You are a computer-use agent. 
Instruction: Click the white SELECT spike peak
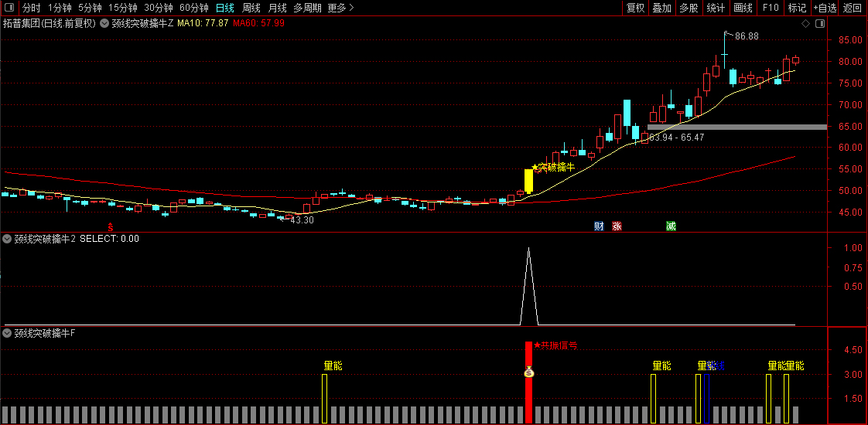click(528, 250)
